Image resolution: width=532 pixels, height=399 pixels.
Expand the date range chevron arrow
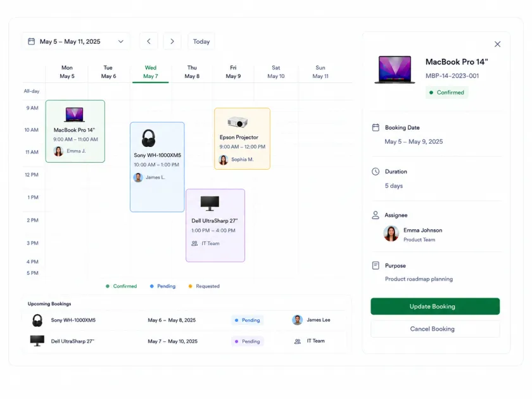coord(120,41)
